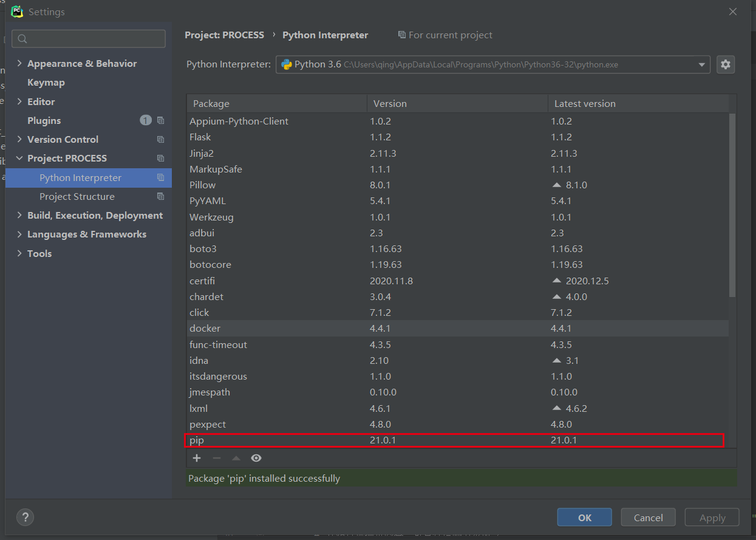Confirm changes with the OK button
This screenshot has width=756, height=540.
pos(584,517)
